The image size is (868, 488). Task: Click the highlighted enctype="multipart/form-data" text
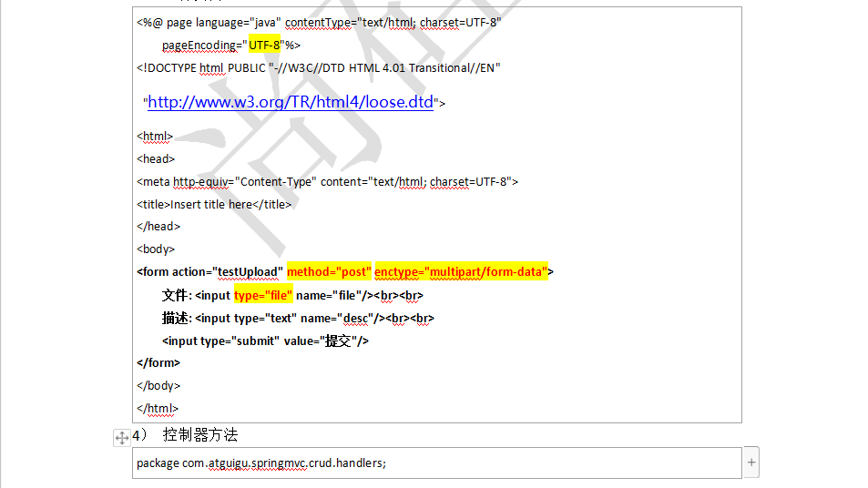461,271
